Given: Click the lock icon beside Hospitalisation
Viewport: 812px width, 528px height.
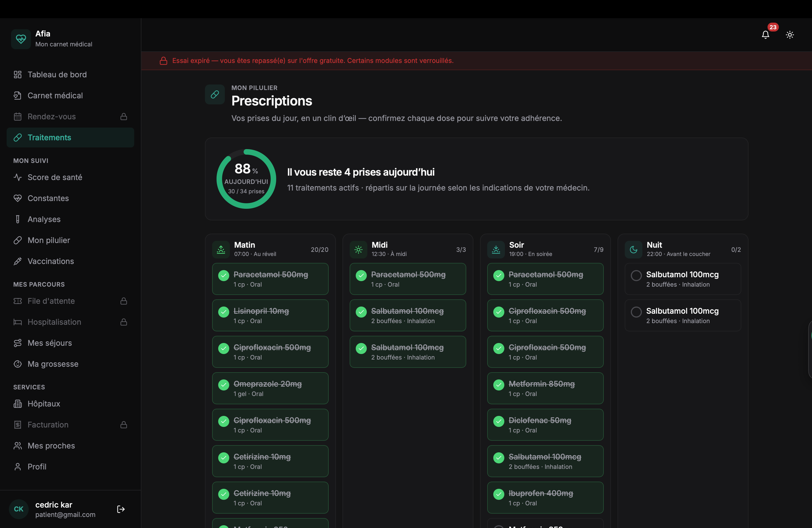Looking at the screenshot, I should [x=124, y=322].
